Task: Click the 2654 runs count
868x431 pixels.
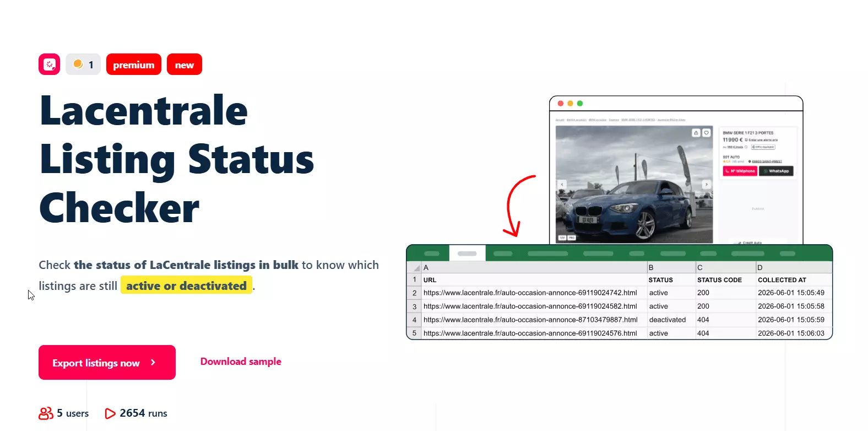Action: (x=143, y=413)
